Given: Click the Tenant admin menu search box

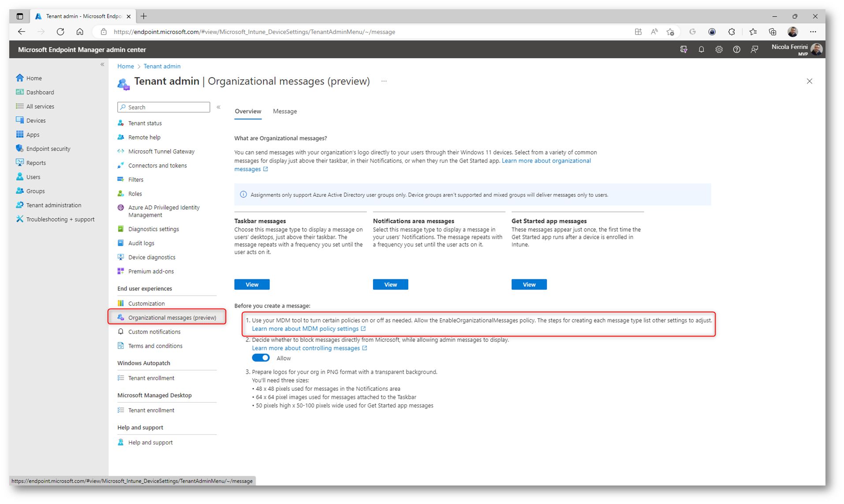Looking at the screenshot, I should click(164, 107).
